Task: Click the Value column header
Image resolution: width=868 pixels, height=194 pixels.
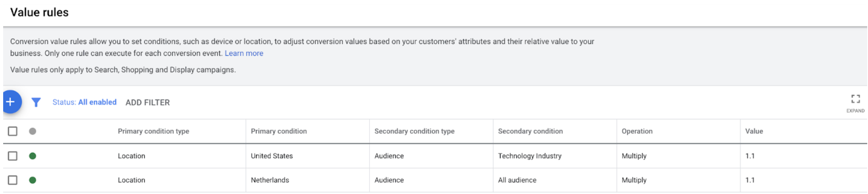Action: [x=754, y=131]
